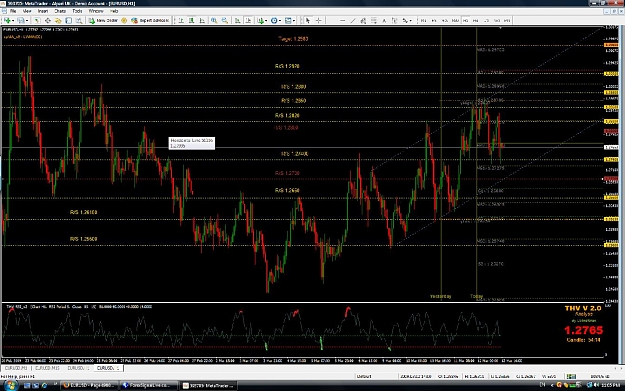Screen dimensions: 625x391
Task: Select the Equidistant Channel tool
Action: pos(363,20)
